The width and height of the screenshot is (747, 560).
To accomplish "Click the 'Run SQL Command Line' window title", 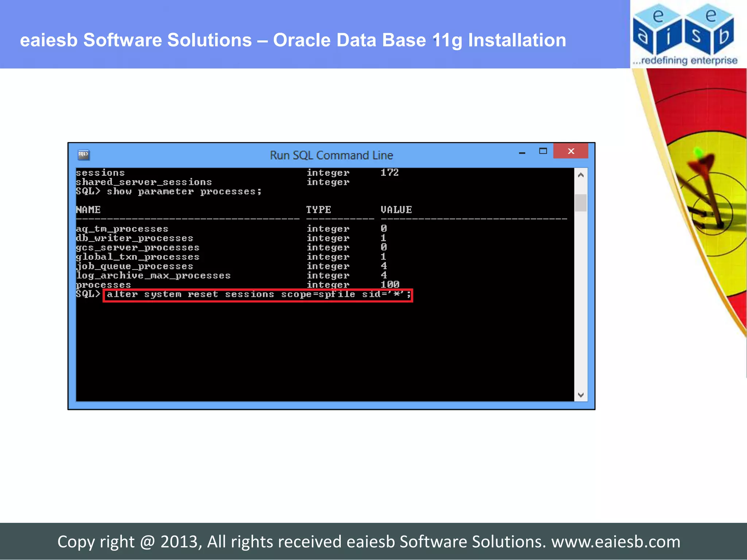I will click(x=332, y=155).
